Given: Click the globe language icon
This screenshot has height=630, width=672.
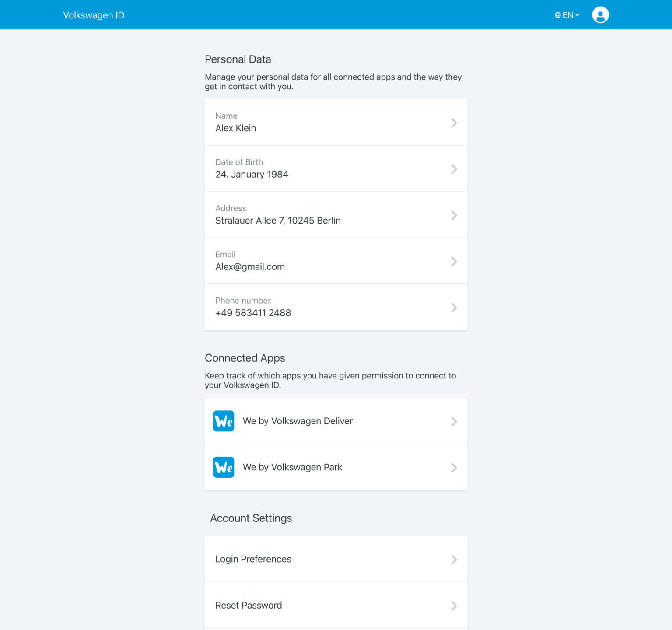Looking at the screenshot, I should [558, 15].
